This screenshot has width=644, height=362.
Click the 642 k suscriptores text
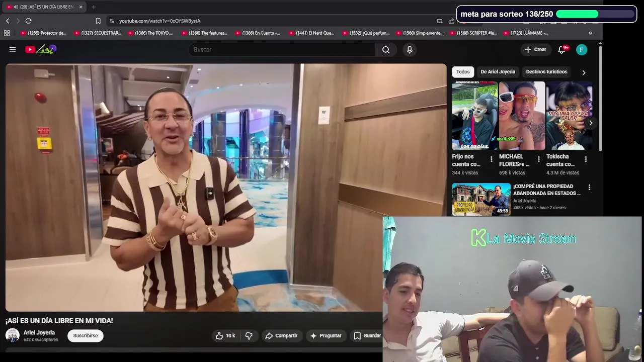pos(41,340)
